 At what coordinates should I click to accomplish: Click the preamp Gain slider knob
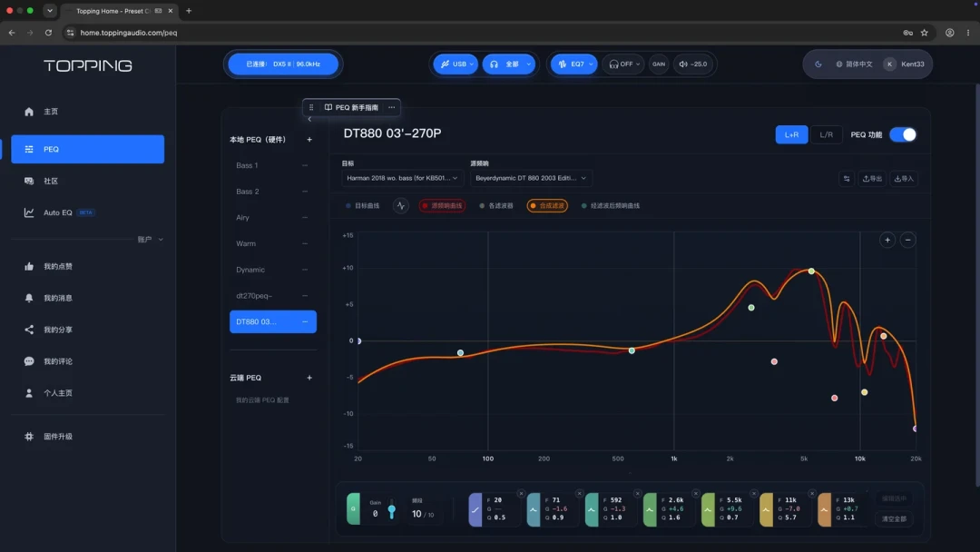(x=392, y=511)
